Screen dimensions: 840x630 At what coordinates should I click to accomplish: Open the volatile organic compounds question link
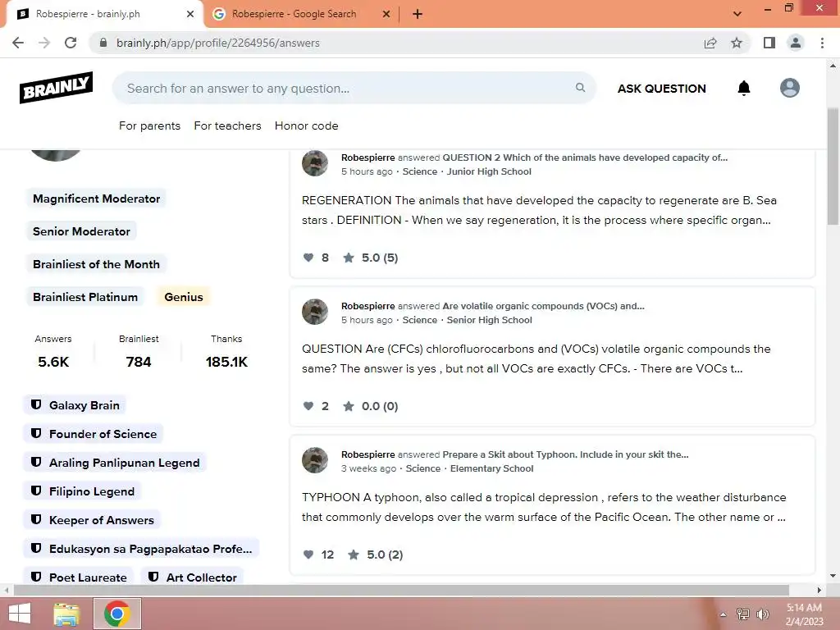pyautogui.click(x=543, y=306)
